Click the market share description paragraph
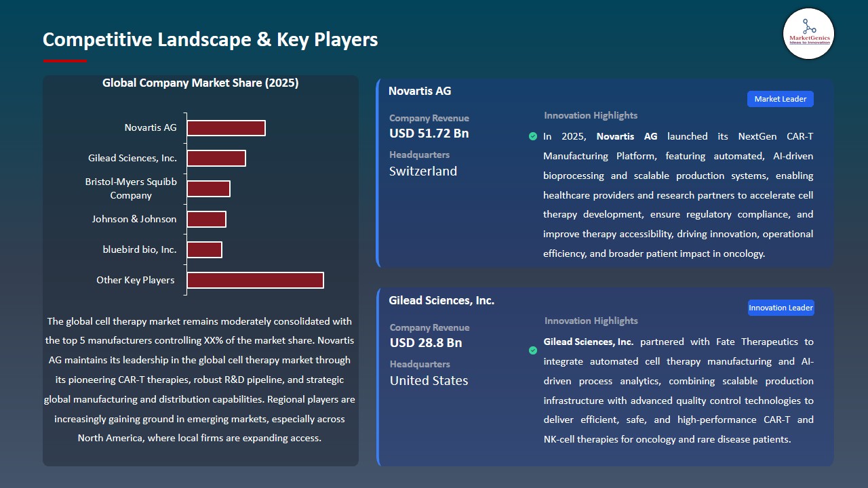 point(201,380)
